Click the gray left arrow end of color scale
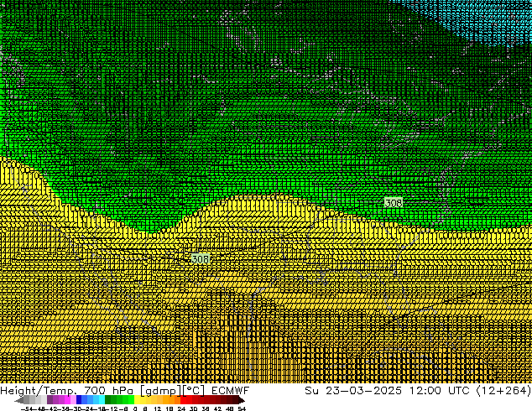Viewport: 532px width, 411px height. [19, 400]
